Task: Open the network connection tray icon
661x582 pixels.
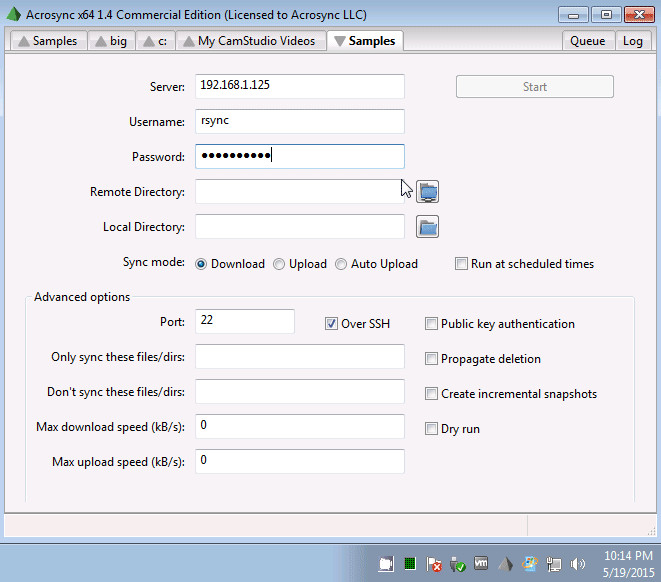Action: (x=554, y=564)
